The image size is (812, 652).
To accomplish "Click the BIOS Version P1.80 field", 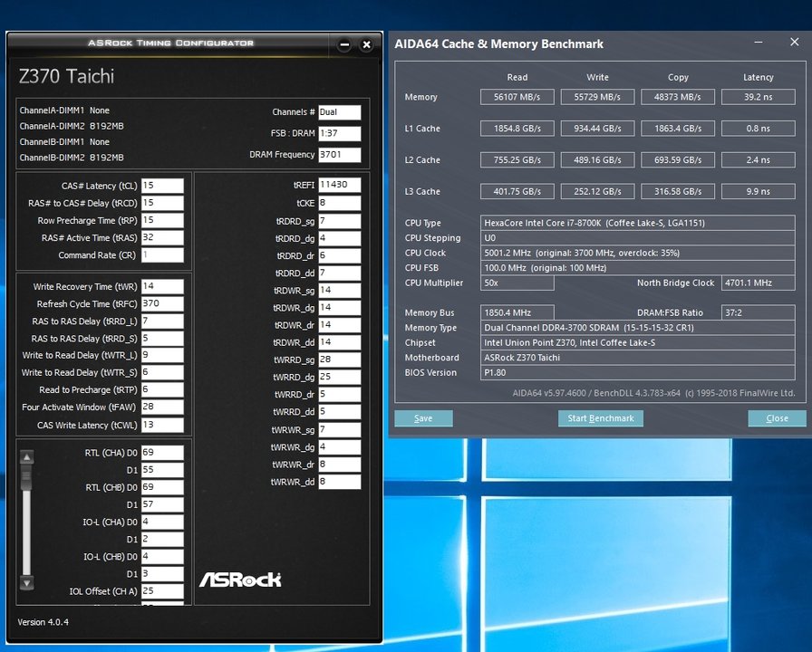I will [637, 372].
